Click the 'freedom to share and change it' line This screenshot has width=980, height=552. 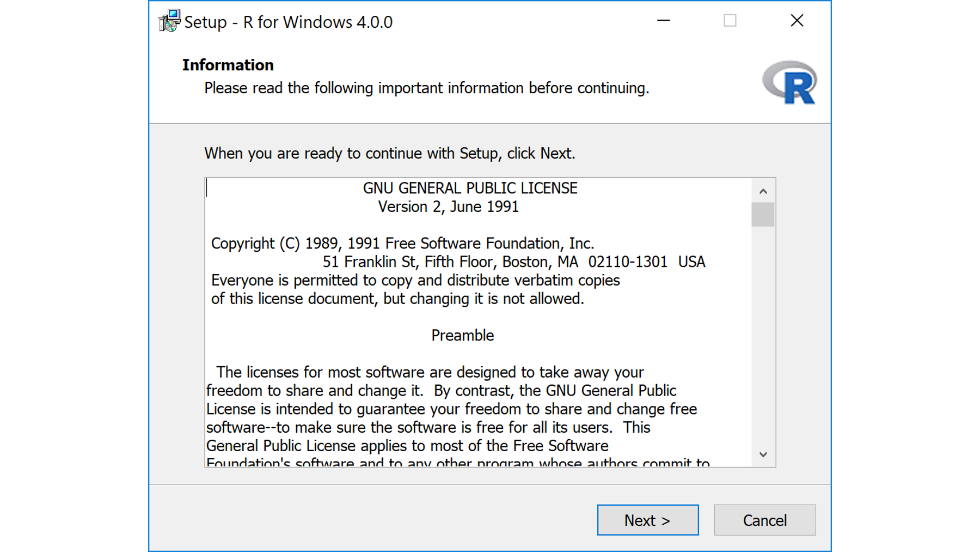pos(441,391)
